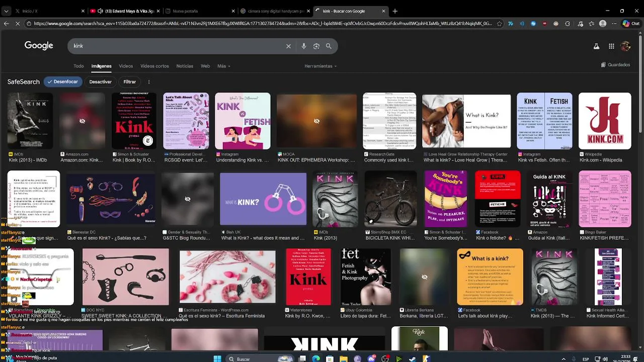Open 'What is Kink?' purple handcuffs thumbnail

[x=263, y=199]
